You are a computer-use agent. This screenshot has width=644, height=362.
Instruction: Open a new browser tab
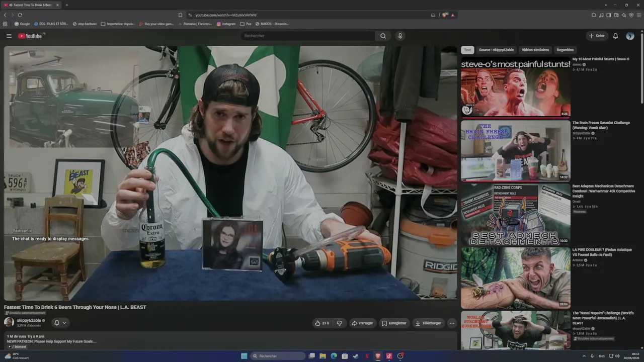66,5
